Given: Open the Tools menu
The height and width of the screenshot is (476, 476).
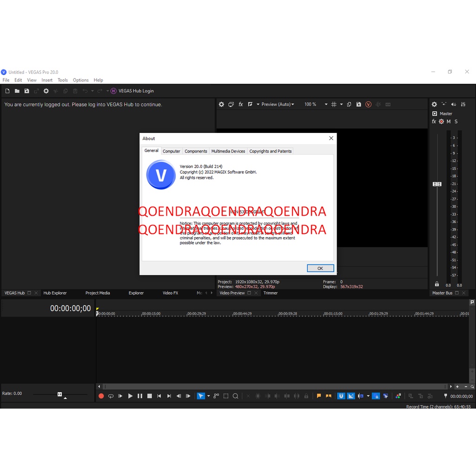Looking at the screenshot, I should pyautogui.click(x=62, y=80).
